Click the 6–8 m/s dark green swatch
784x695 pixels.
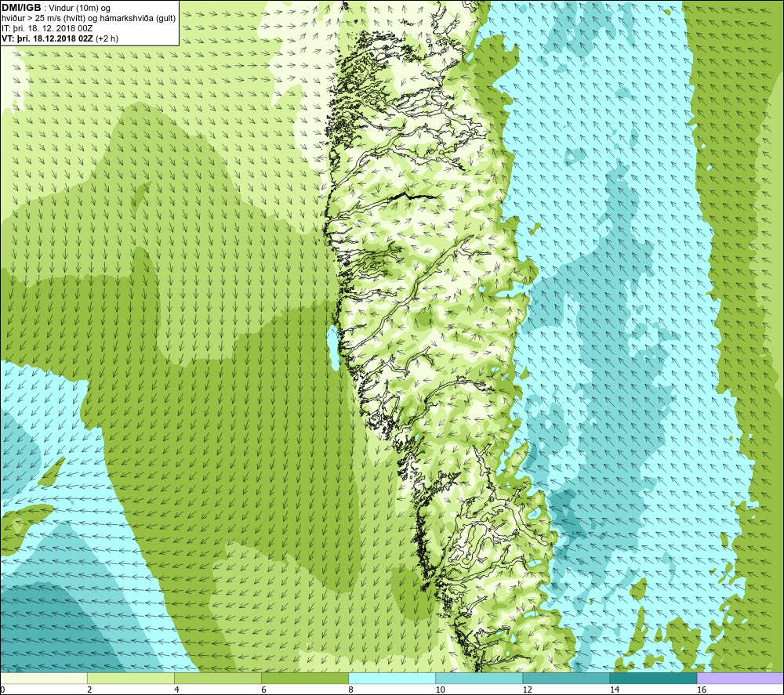[x=304, y=679]
